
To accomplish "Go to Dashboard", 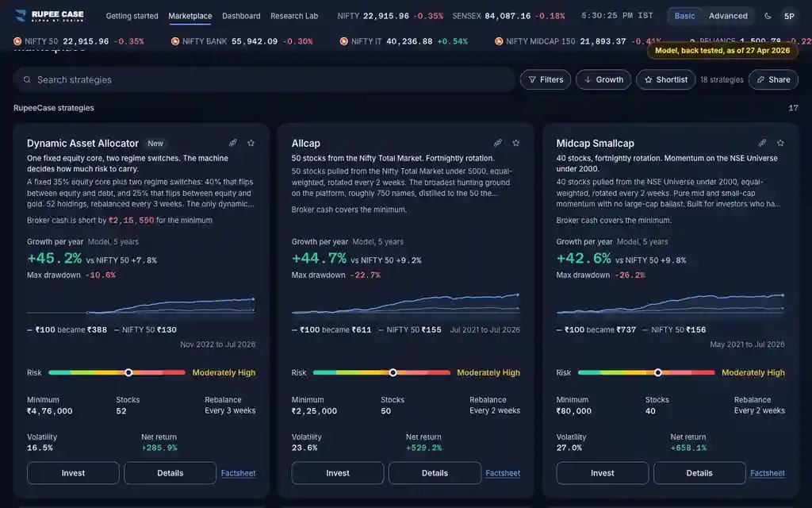I will click(241, 16).
